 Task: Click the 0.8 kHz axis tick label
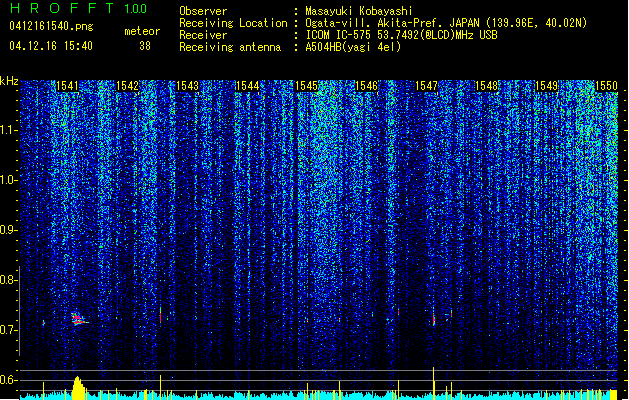pos(8,280)
